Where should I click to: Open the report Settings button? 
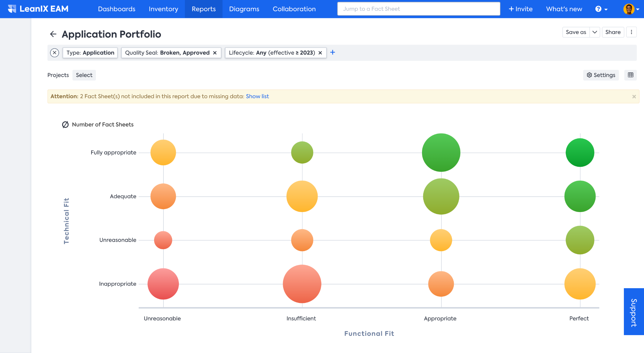pos(601,75)
